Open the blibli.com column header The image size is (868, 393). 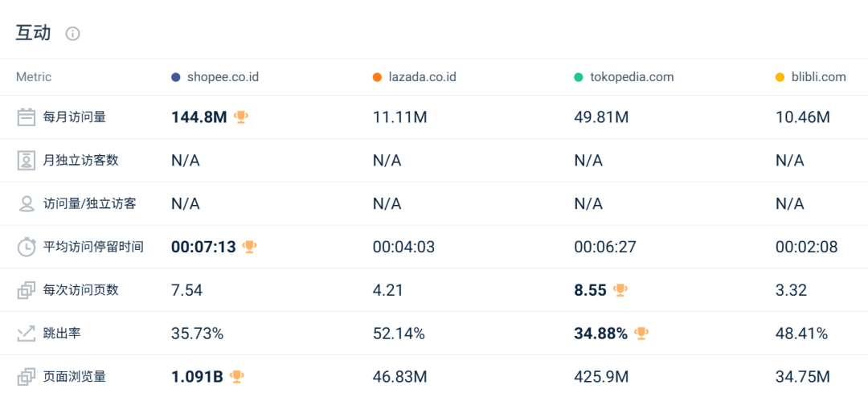[x=811, y=77]
